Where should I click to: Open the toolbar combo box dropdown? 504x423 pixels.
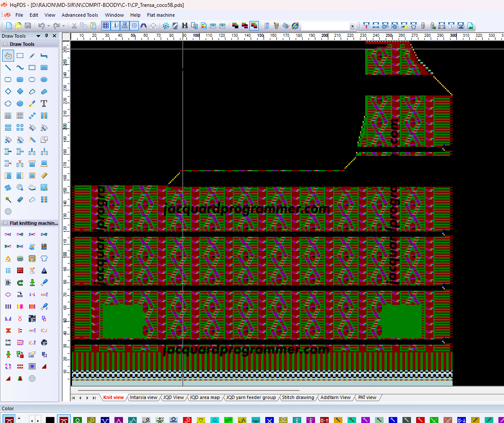pos(352,26)
